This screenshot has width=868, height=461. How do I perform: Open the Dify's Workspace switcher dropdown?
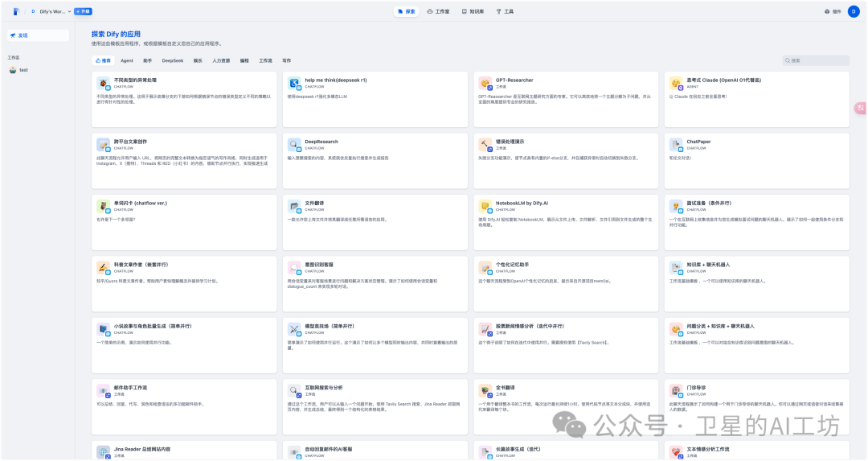point(51,11)
